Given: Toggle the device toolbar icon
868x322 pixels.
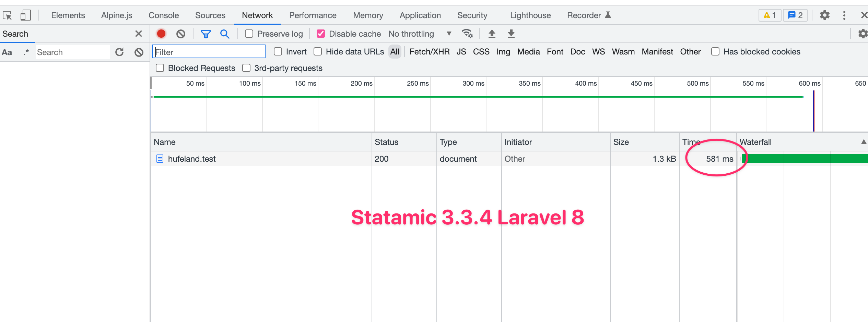Looking at the screenshot, I should [x=26, y=15].
